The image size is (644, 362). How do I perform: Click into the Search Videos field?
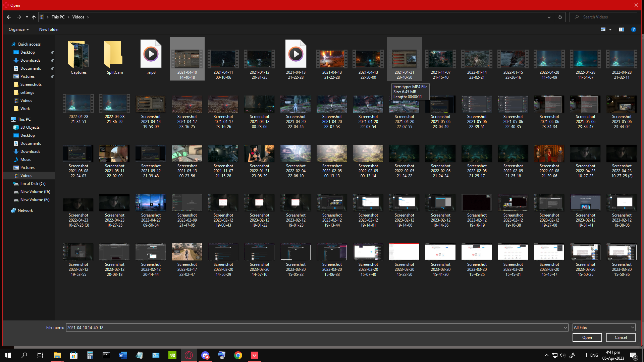click(603, 17)
